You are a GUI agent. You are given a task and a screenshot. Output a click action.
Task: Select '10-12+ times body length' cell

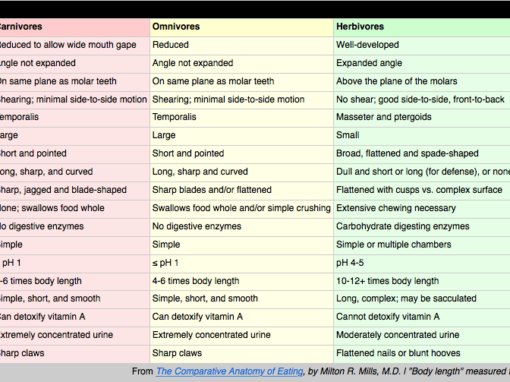422,281
